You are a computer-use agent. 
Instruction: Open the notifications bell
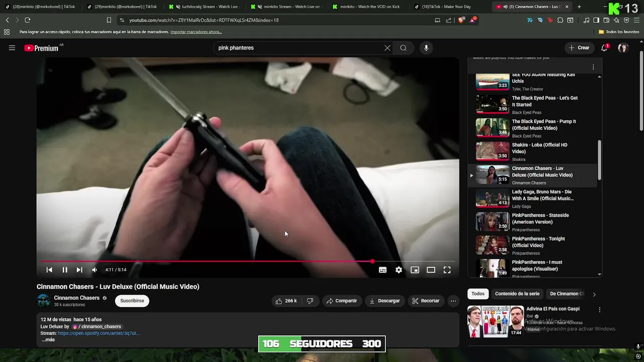(x=604, y=48)
